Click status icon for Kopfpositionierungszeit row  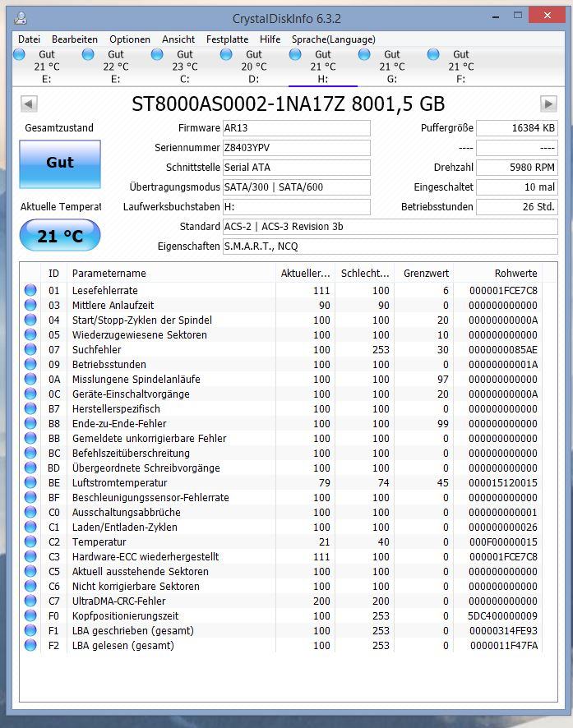click(x=30, y=615)
